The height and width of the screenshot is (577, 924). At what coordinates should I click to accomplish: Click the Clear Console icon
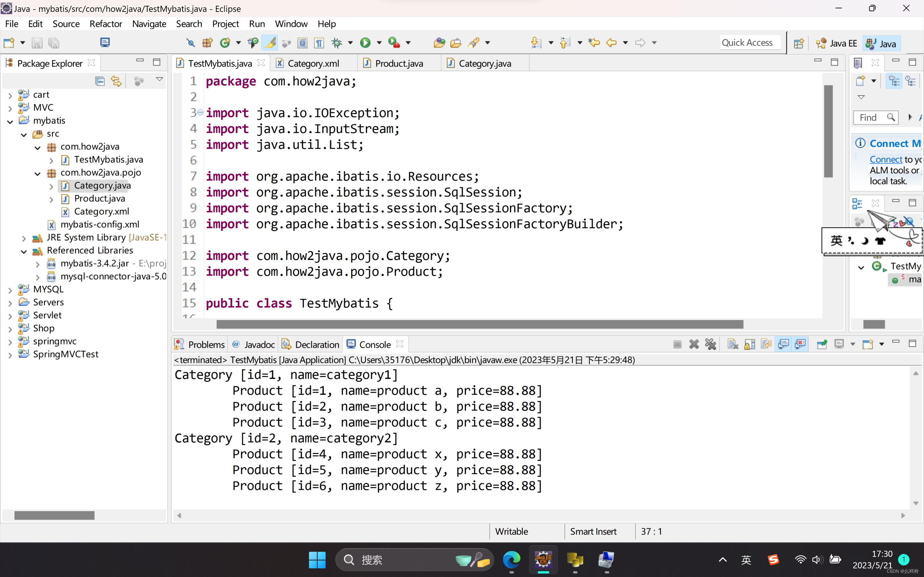(x=732, y=344)
